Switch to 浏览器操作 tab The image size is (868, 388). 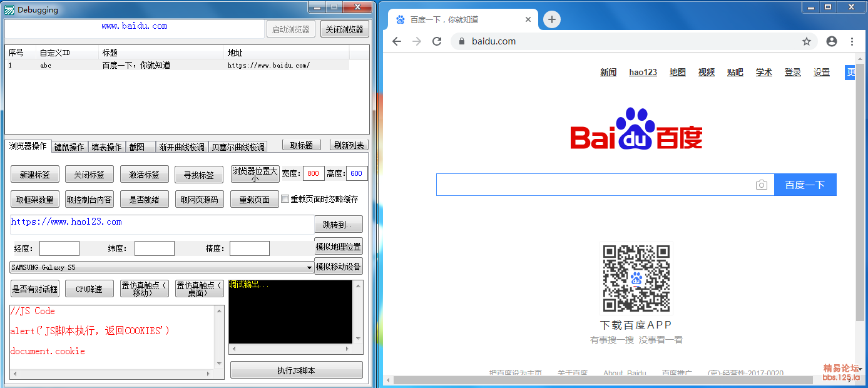(28, 146)
